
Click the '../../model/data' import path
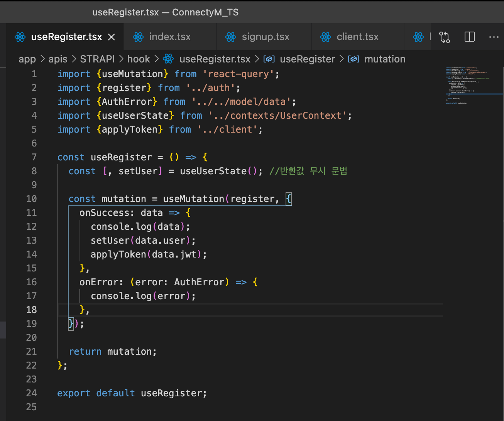[x=241, y=102]
